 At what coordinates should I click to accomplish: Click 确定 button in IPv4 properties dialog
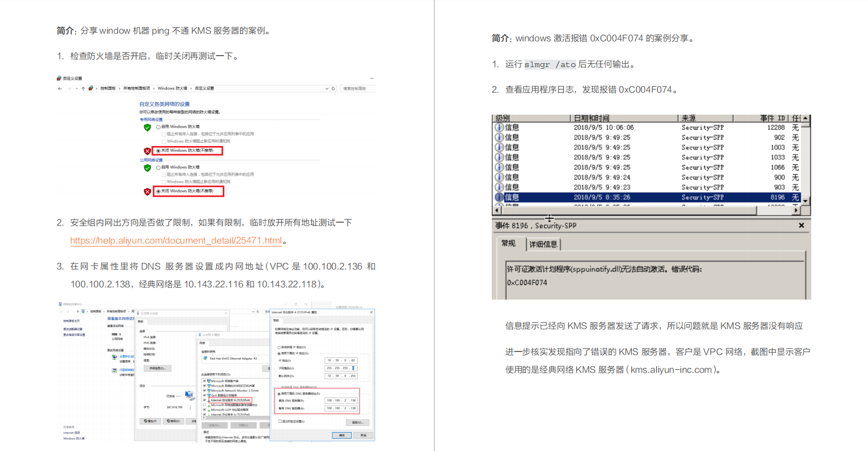tap(342, 435)
